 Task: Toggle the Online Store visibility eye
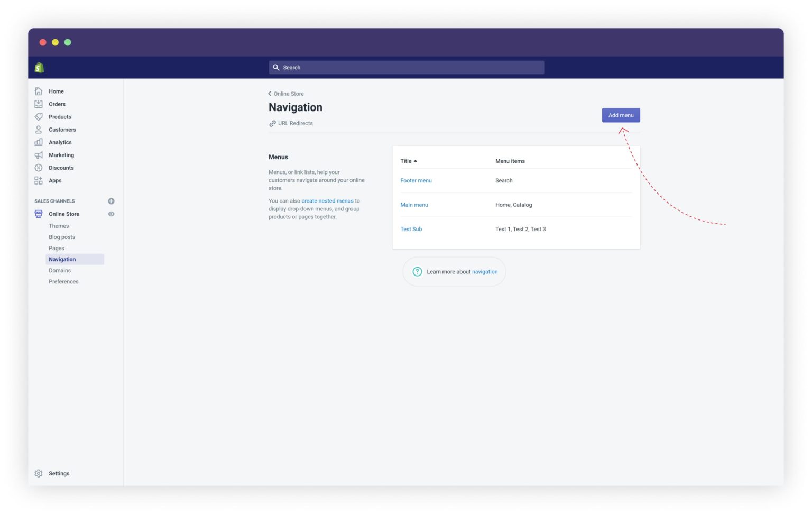point(111,214)
